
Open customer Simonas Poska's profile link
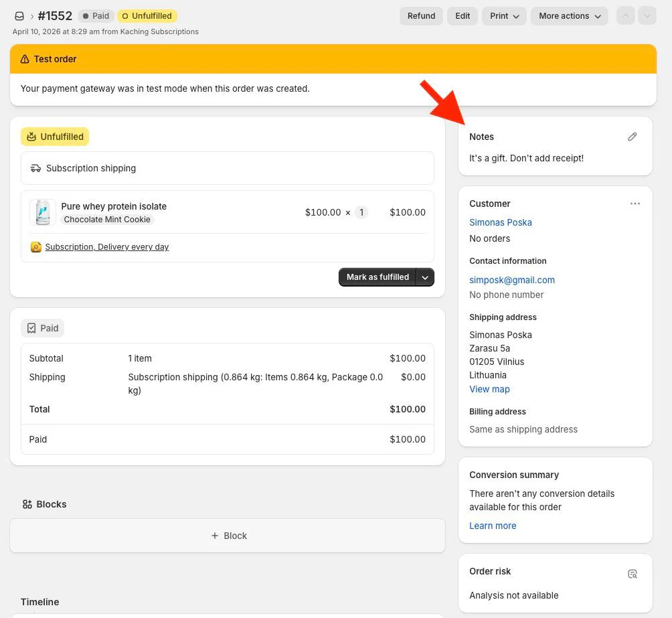pyautogui.click(x=501, y=222)
